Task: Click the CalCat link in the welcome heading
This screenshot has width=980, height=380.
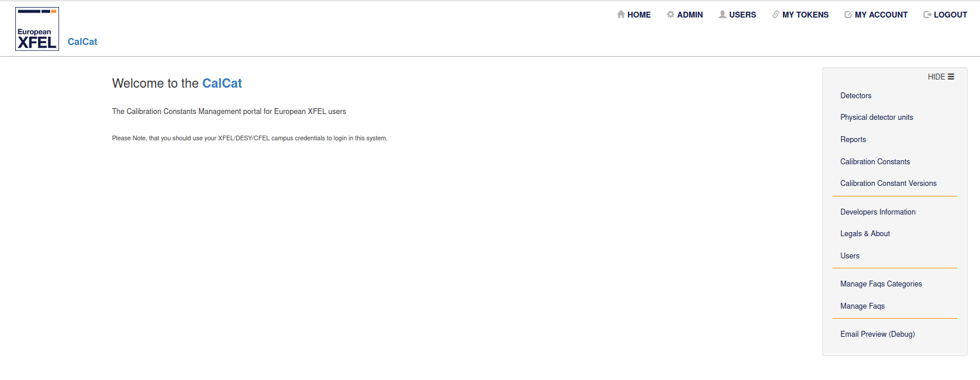Action: pyautogui.click(x=222, y=84)
